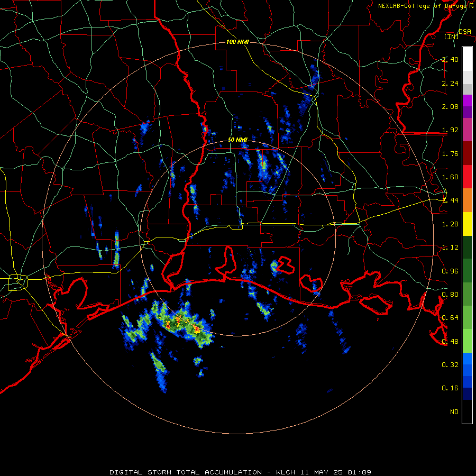476x476 pixels.
Task: Click the ND legend label
Action: (x=454, y=412)
